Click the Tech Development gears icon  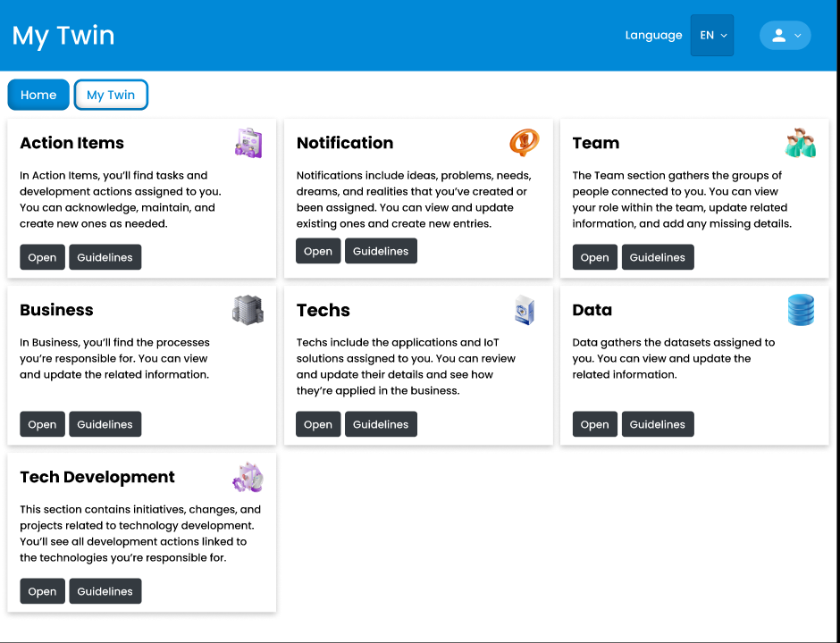[248, 477]
